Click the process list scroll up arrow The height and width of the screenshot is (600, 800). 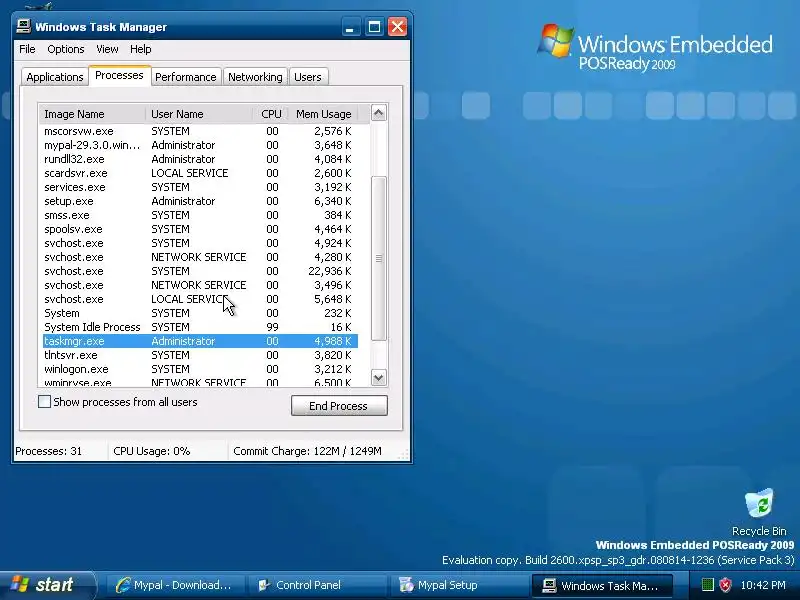(x=378, y=113)
